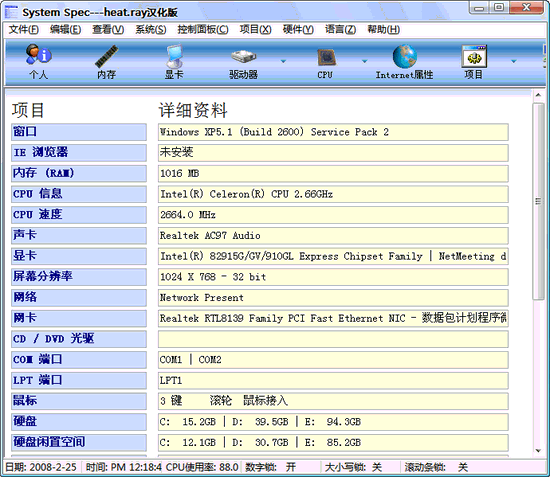The width and height of the screenshot is (550, 477).
Task: Click the vertical scrollbar thumb
Action: tap(538, 201)
